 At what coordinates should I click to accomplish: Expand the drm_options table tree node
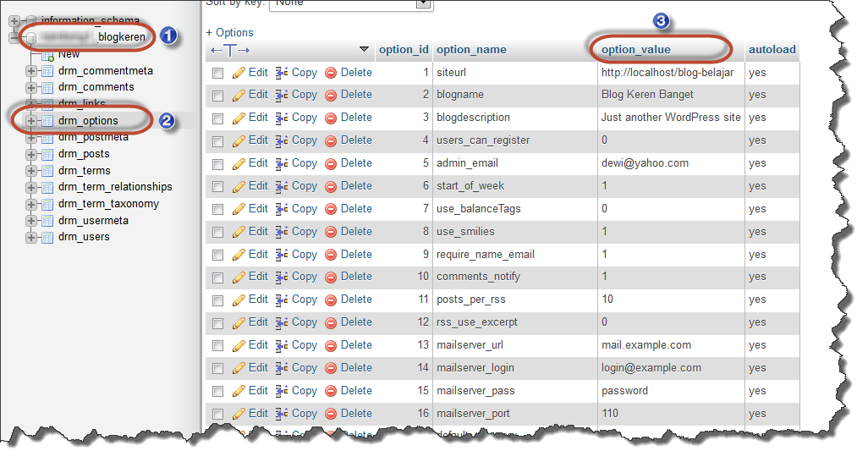(31, 121)
